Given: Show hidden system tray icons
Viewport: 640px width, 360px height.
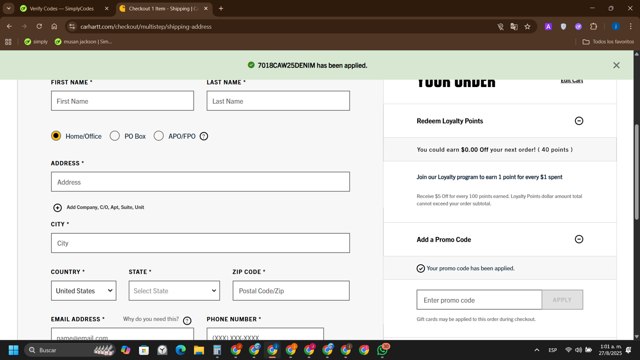Looking at the screenshot, I should (537, 350).
